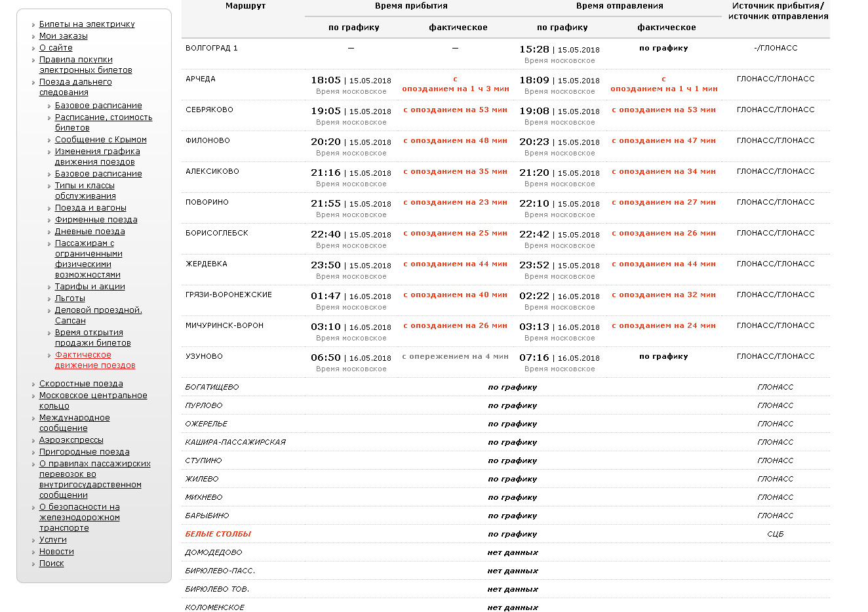Image resolution: width=868 pixels, height=612 pixels.
Task: Open the Новости link
Action: point(56,552)
